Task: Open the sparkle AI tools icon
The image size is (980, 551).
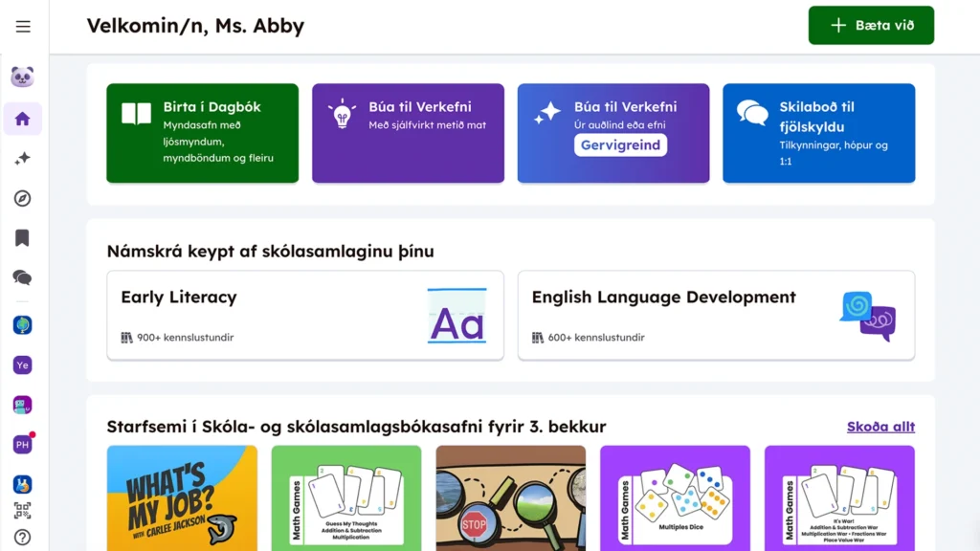Action: (x=23, y=159)
